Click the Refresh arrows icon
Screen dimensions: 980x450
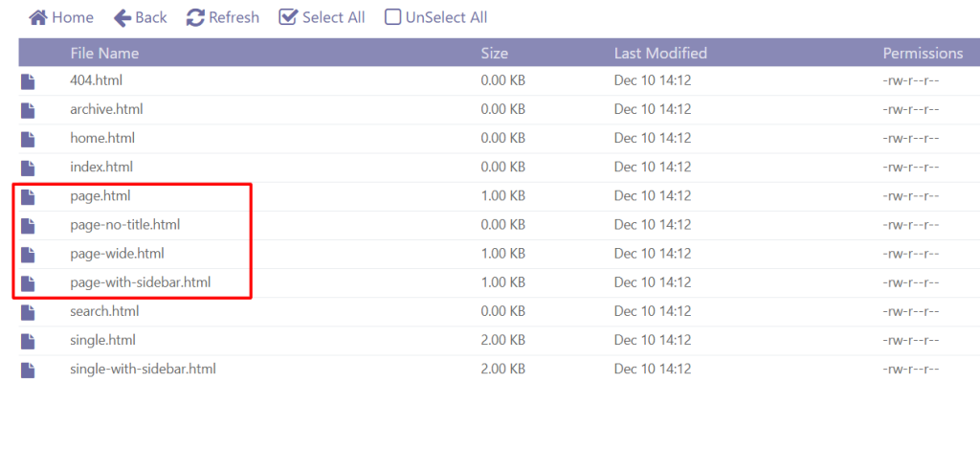[195, 17]
